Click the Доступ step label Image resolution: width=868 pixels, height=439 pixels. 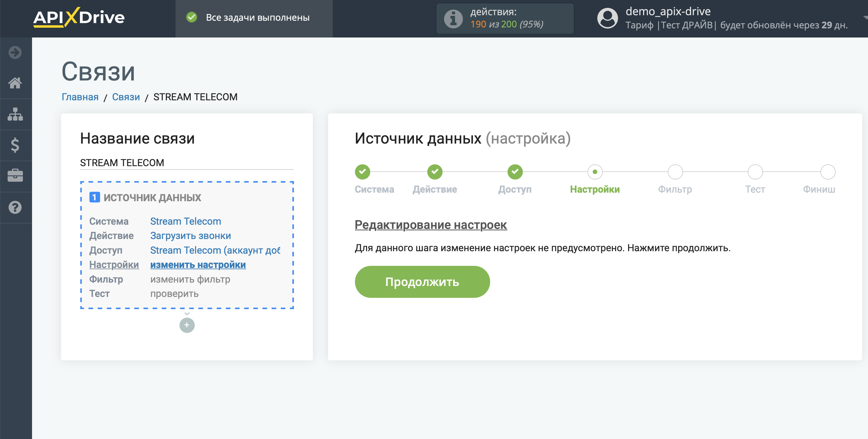click(515, 189)
